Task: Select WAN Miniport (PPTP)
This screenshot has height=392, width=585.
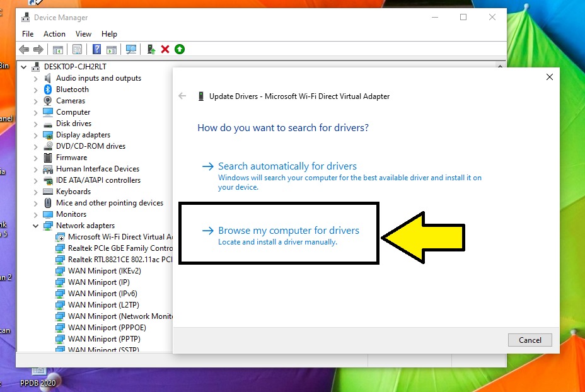Action: (104, 339)
